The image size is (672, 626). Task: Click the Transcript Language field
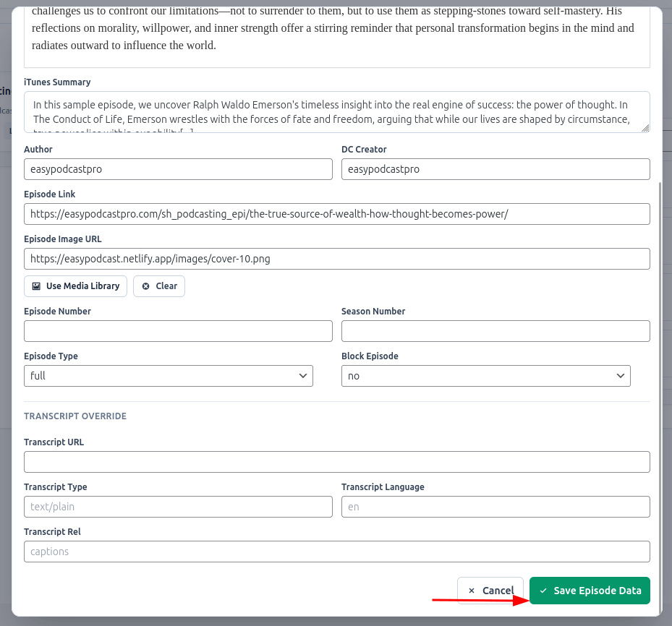[496, 507]
